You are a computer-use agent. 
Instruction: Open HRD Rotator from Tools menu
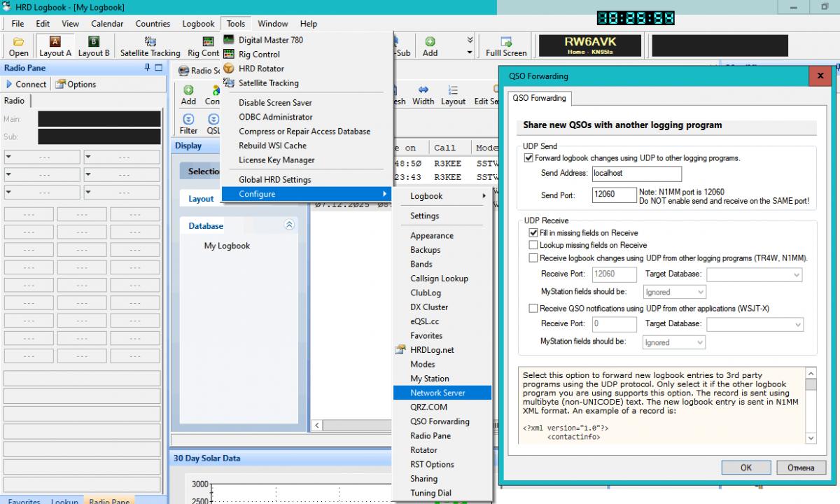click(x=260, y=69)
